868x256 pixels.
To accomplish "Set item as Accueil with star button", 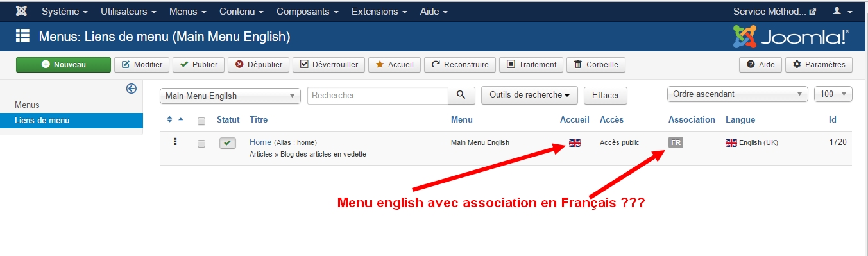I will tap(395, 64).
